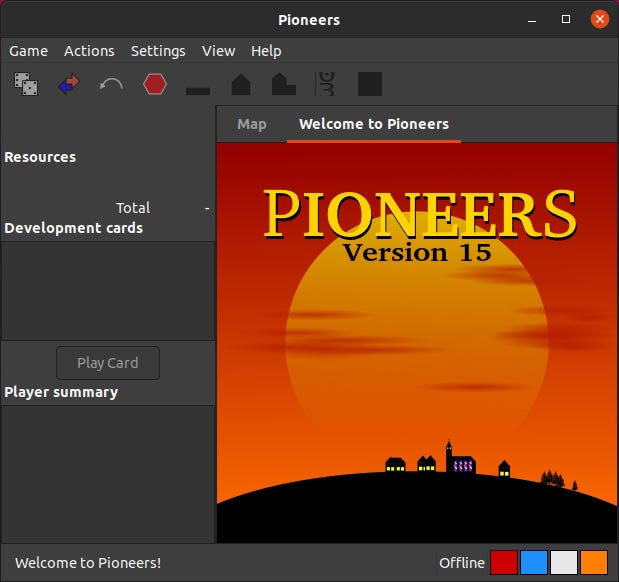The width and height of the screenshot is (619, 582).
Task: Choose the Build Settlement house icon
Action: [x=241, y=85]
